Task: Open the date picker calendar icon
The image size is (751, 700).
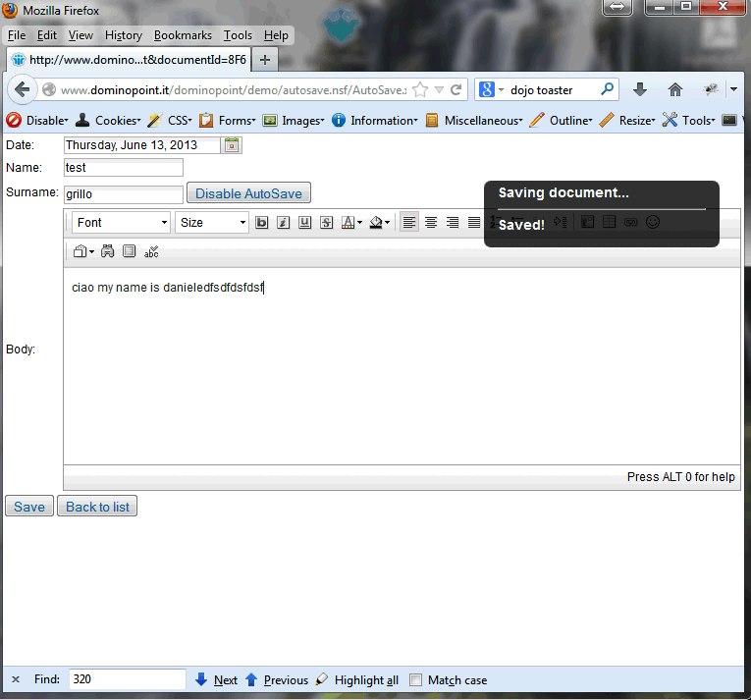Action: pos(232,145)
